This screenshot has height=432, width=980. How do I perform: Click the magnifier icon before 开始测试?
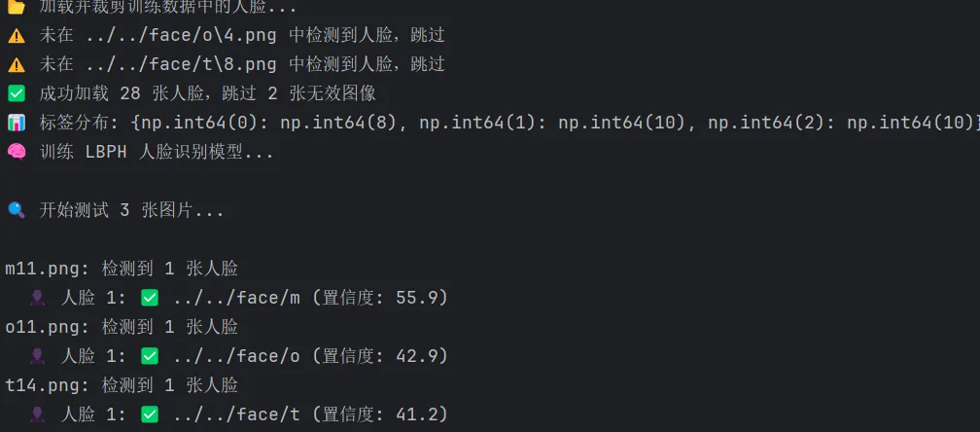point(17,210)
